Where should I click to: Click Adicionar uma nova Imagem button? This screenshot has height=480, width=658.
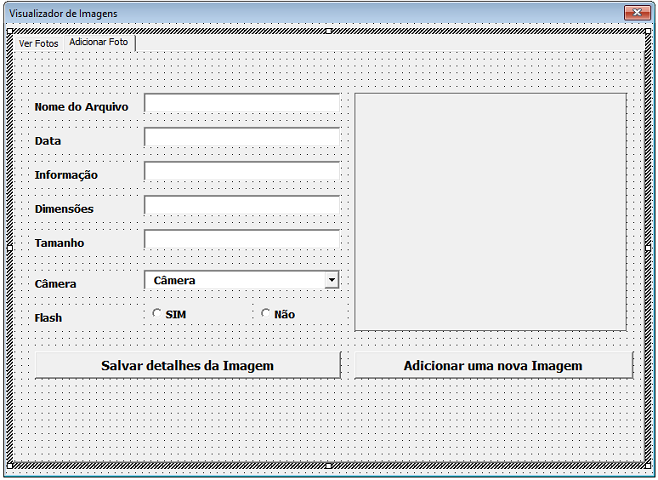(493, 366)
